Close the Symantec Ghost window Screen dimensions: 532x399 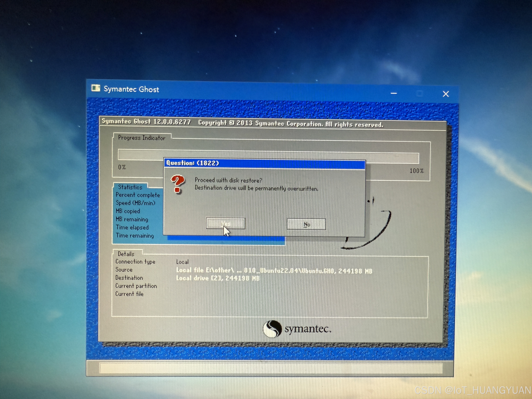pyautogui.click(x=446, y=94)
